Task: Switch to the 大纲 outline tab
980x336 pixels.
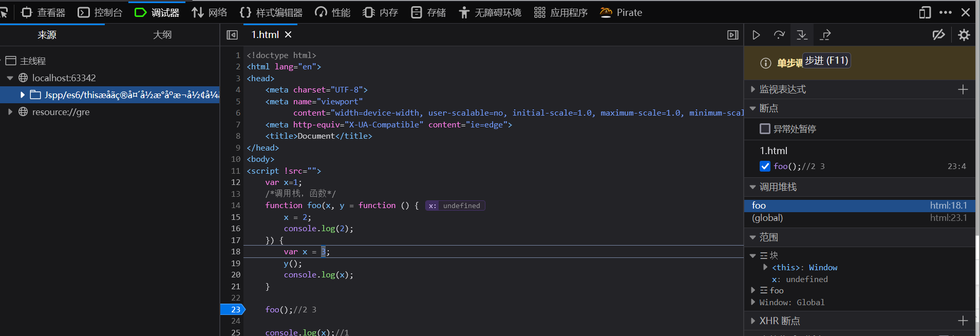Action: click(x=162, y=35)
